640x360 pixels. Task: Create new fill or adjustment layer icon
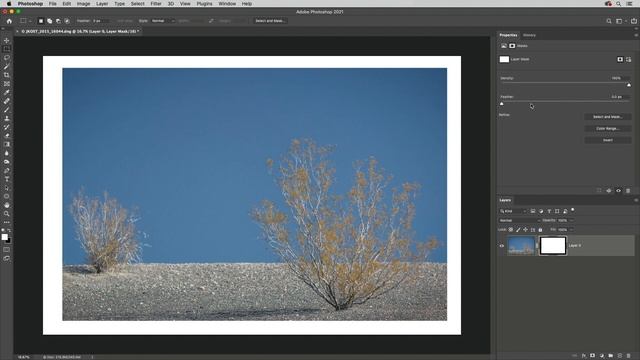click(x=602, y=356)
